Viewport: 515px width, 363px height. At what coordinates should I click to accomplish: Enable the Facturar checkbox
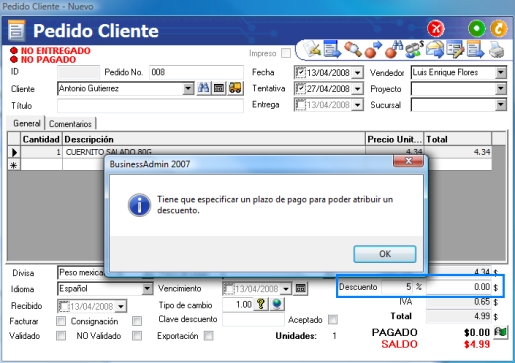[x=61, y=321]
